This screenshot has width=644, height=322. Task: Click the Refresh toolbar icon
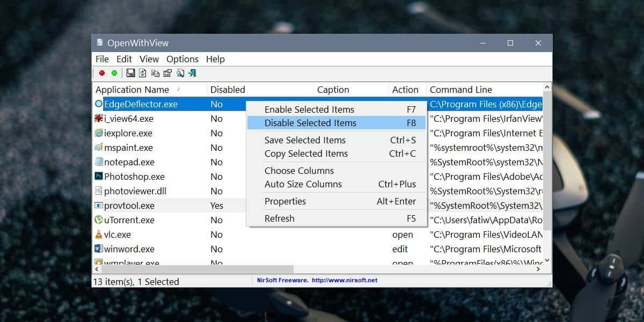143,73
